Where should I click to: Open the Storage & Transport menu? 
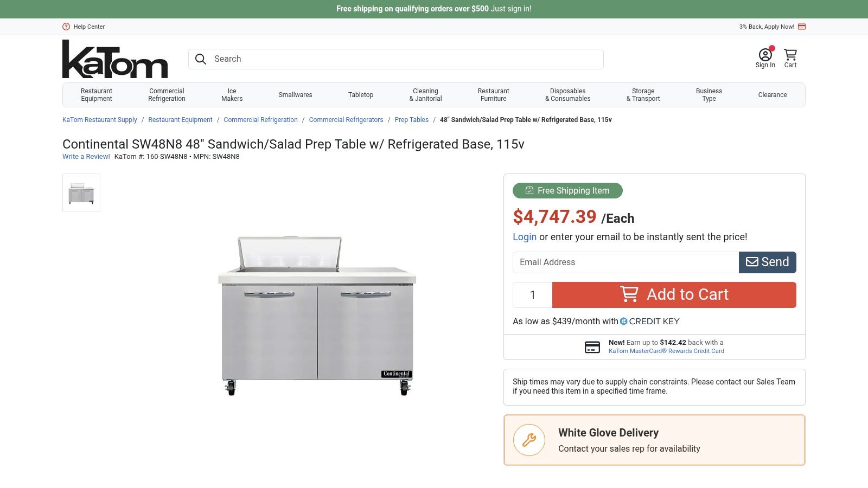pyautogui.click(x=643, y=95)
